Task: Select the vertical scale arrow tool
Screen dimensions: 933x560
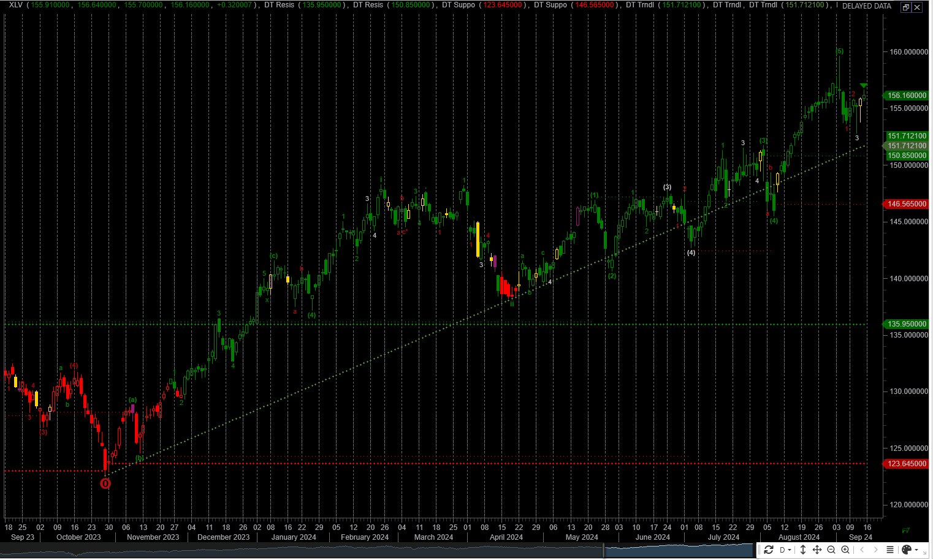Action: [x=803, y=550]
